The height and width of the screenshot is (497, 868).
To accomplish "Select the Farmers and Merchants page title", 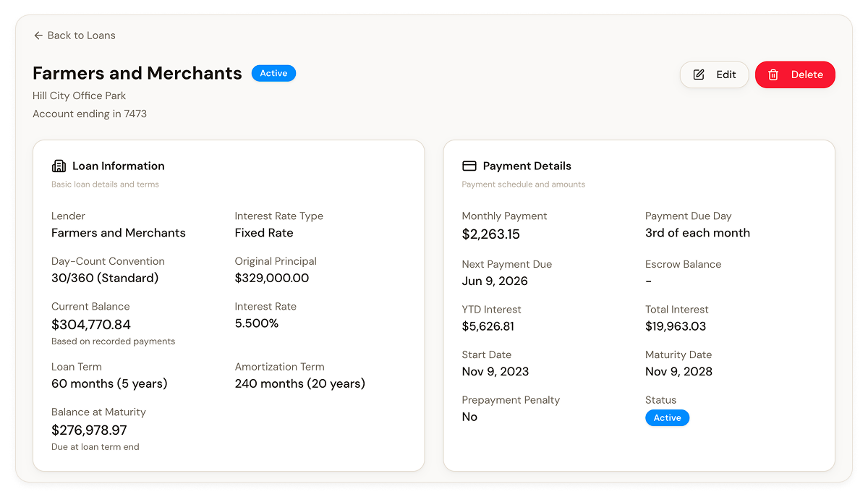I will coord(137,73).
